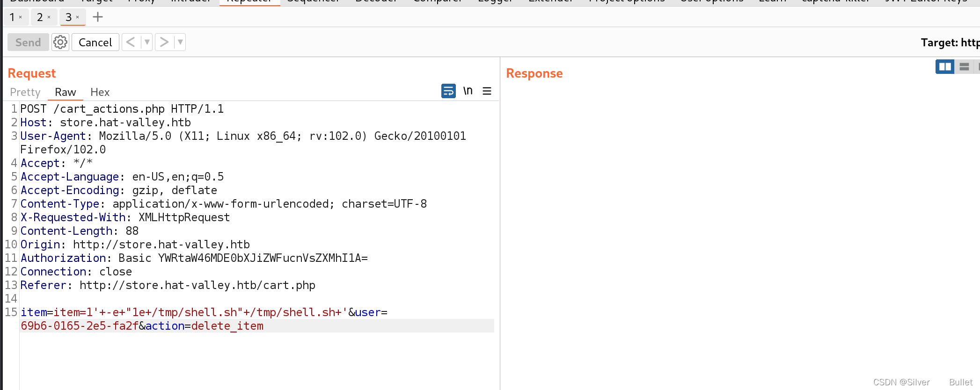Image resolution: width=980 pixels, height=390 pixels.
Task: Edit the Target host setting
Action: point(950,43)
